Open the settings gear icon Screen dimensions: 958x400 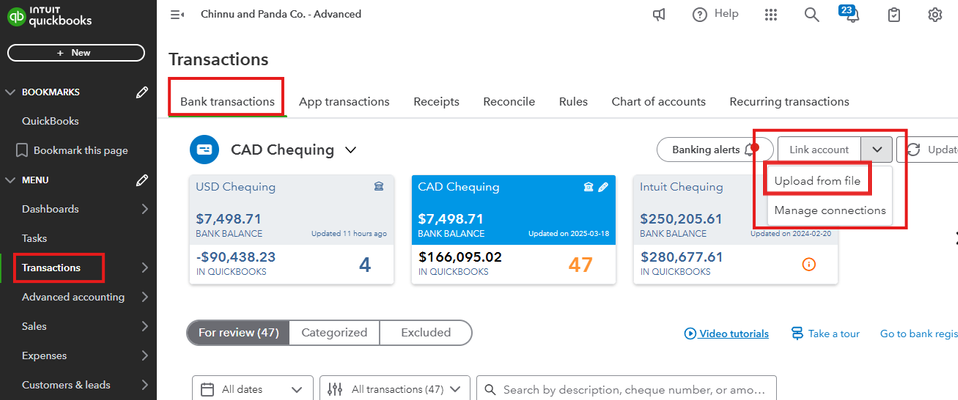[x=935, y=14]
